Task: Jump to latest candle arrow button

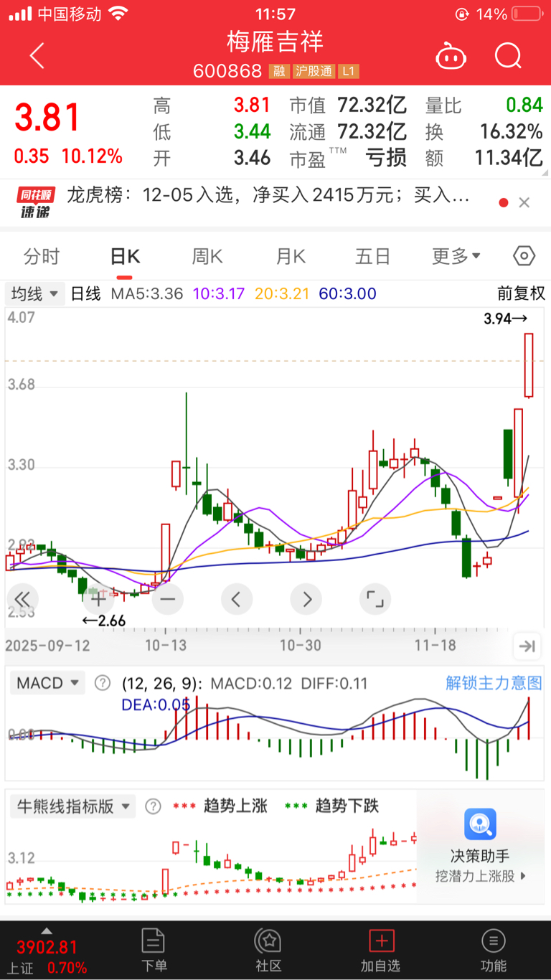Action: point(527,646)
